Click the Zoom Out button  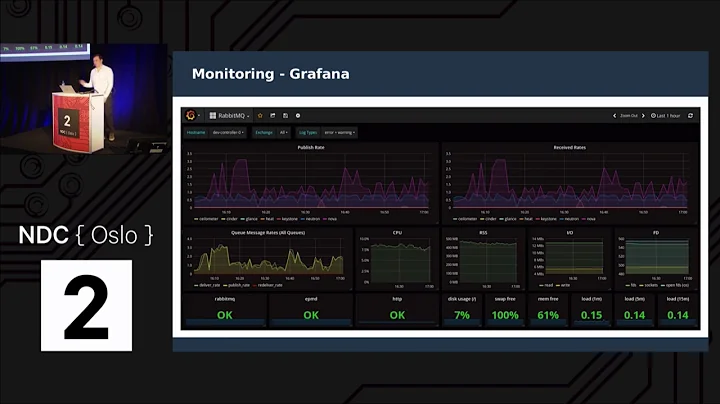(629, 116)
